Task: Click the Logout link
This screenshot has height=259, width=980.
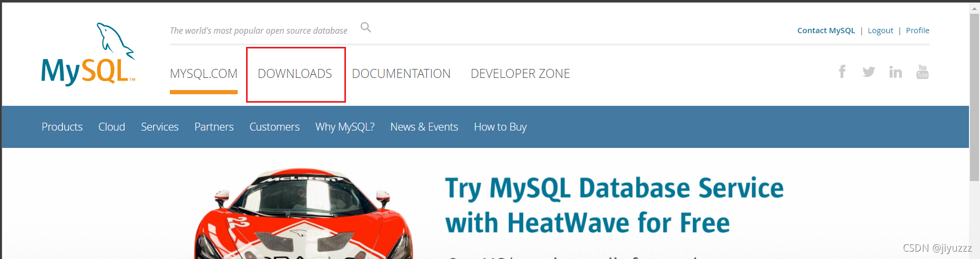Action: click(881, 31)
